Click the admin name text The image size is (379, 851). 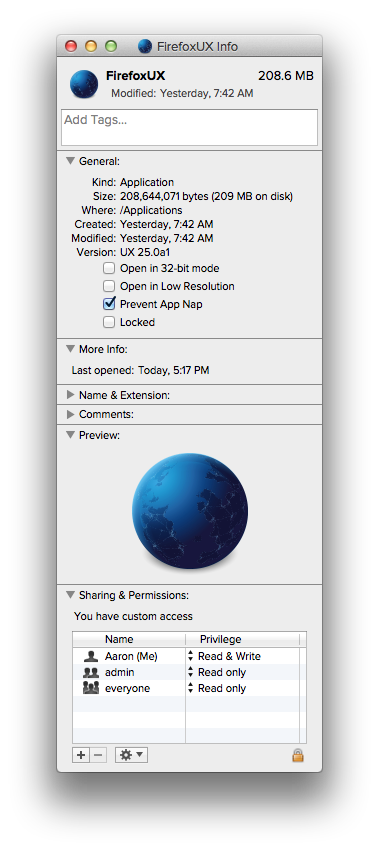pyautogui.click(x=119, y=672)
